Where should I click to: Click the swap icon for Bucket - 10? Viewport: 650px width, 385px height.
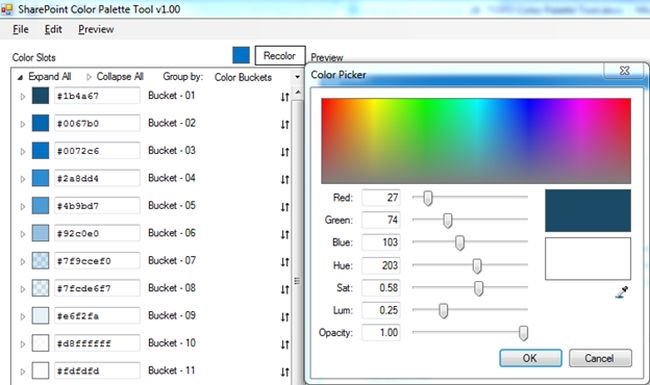[x=285, y=344]
